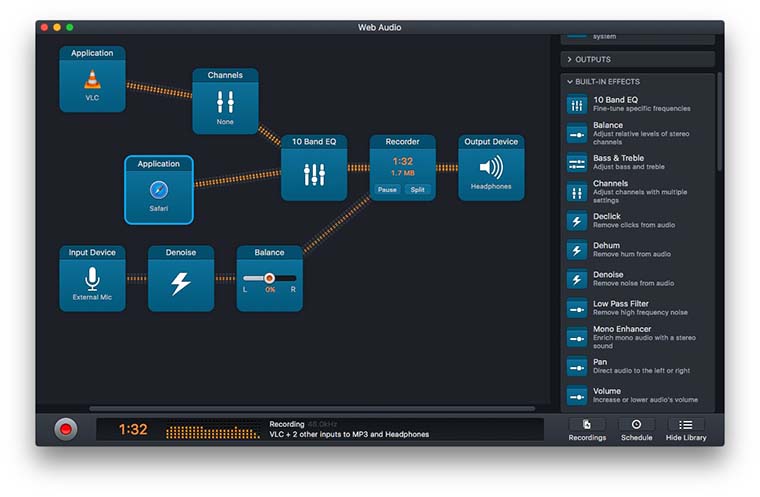Choose the Mono Enhancer effect in library
Image resolution: width=760 pixels, height=497 pixels.
point(620,337)
